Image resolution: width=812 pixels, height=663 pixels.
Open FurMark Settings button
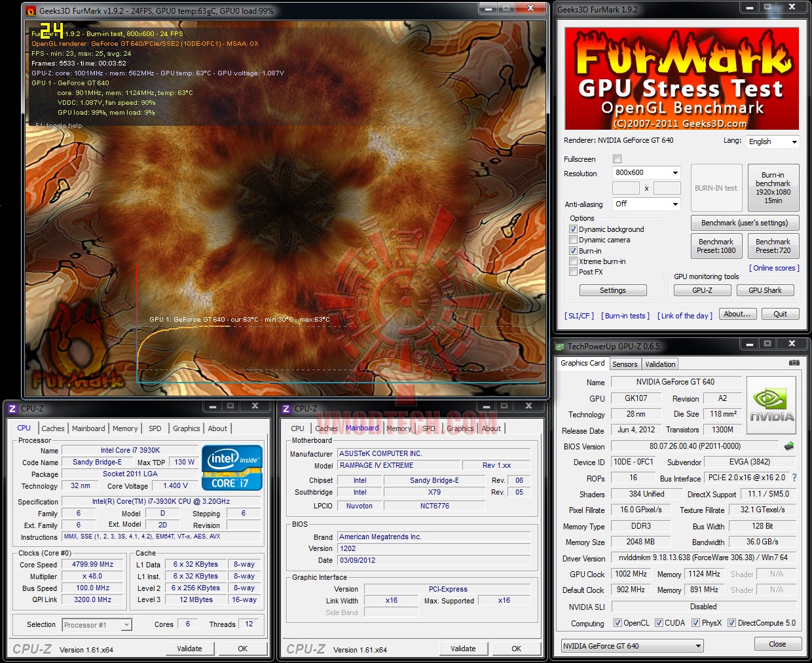coord(613,290)
